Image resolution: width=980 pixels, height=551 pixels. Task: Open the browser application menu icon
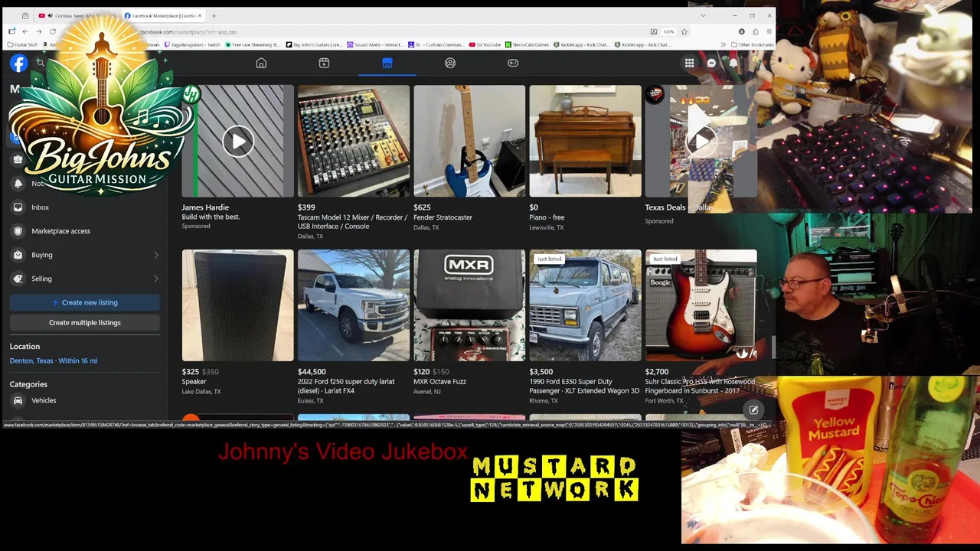click(x=769, y=31)
